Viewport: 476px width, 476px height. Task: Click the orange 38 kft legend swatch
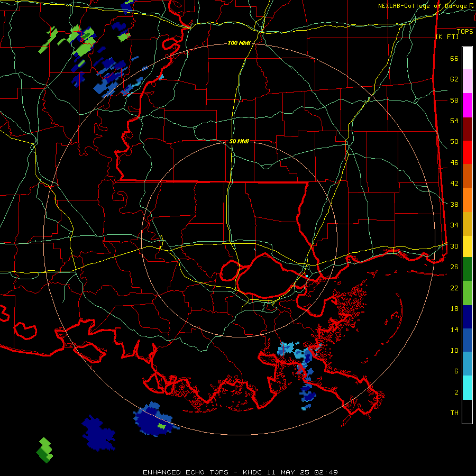click(x=467, y=200)
